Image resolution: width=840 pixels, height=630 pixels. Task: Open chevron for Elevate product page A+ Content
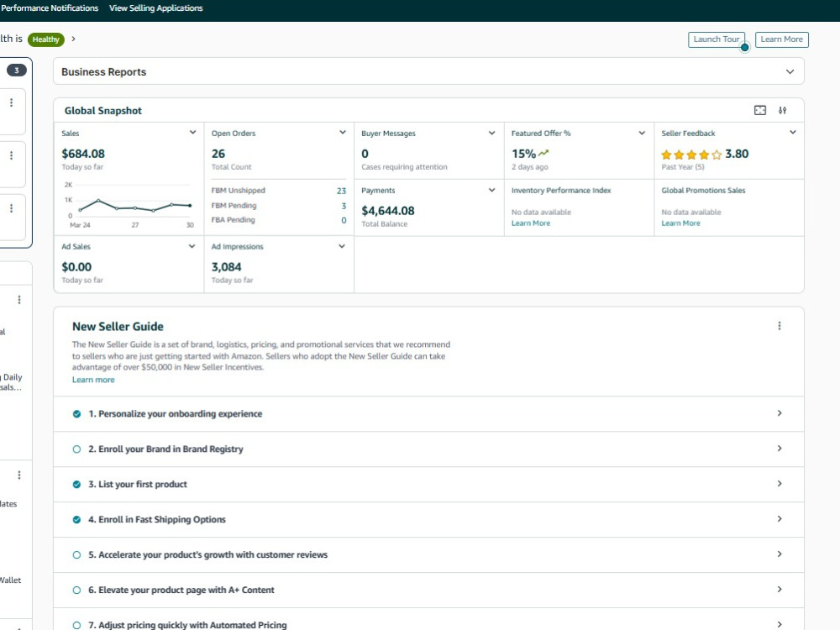point(780,590)
